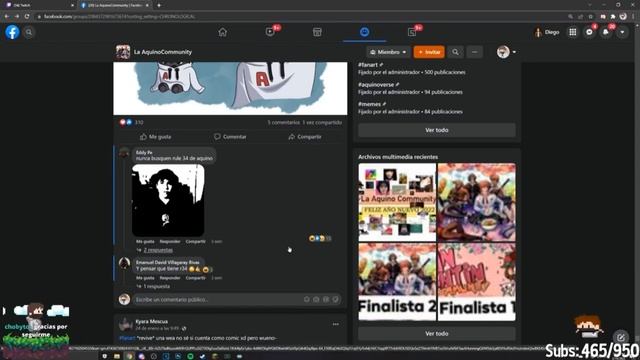Insert emoji icon in comment box
The width and height of the screenshot is (640, 360).
[x=307, y=300]
